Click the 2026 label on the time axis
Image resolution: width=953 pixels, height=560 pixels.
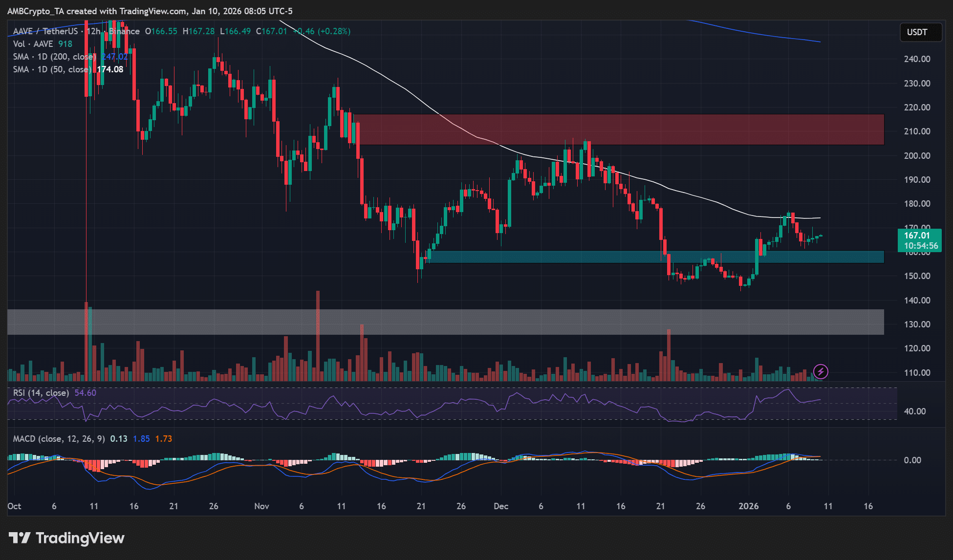749,507
